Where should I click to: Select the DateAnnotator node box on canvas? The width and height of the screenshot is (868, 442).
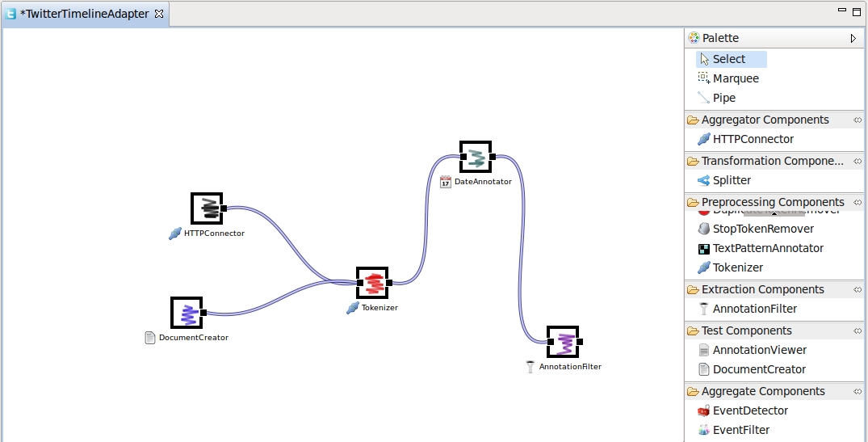tap(476, 157)
